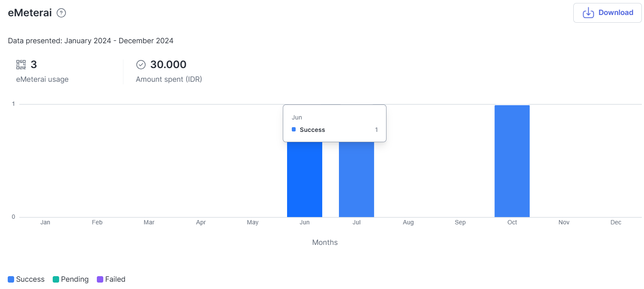Select the Jun bar in the chart

click(304, 180)
